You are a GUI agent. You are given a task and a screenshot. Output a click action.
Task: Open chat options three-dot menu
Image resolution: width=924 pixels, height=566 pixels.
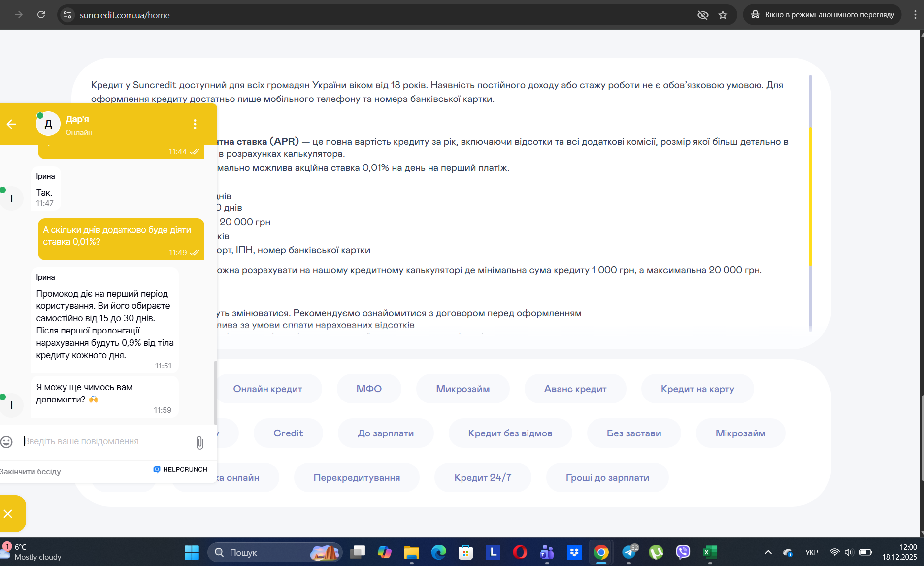click(x=195, y=124)
